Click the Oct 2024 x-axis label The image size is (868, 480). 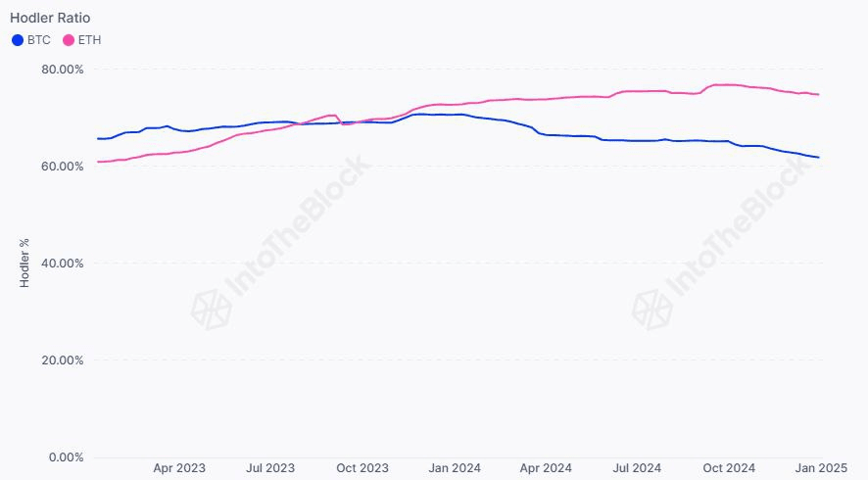(729, 468)
